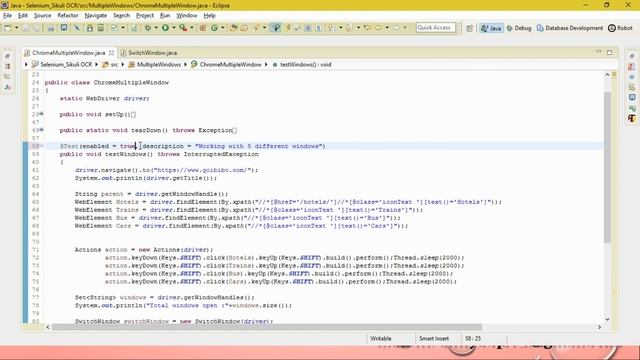
Task: Expand breadcrumb arrow before src
Action: click(x=97, y=64)
